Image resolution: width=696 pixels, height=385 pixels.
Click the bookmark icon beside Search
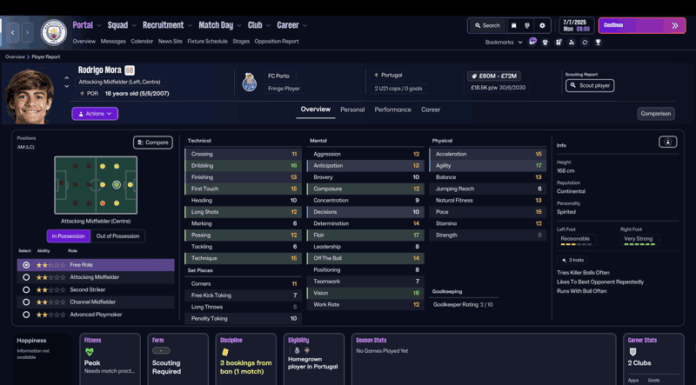pos(514,26)
